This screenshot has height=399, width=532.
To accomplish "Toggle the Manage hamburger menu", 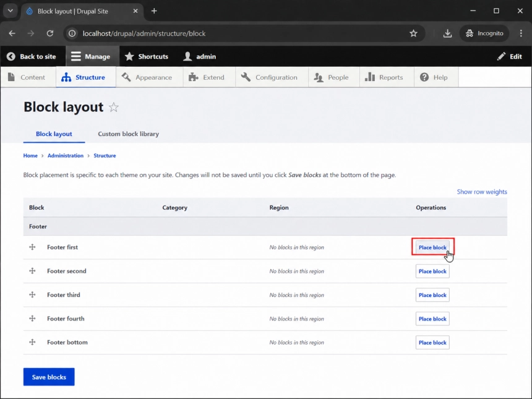I will click(75, 56).
